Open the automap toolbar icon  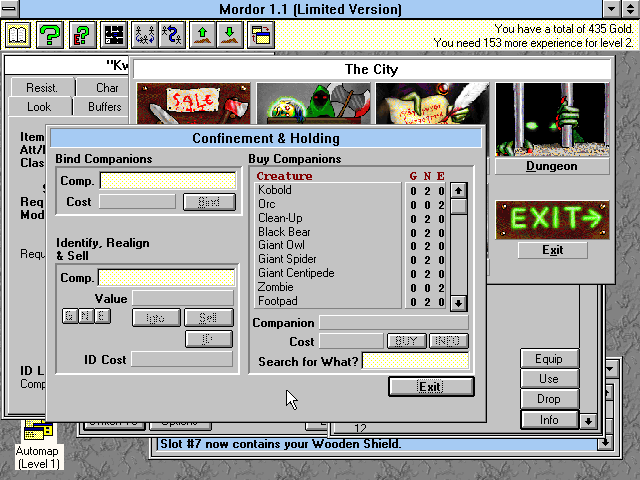point(114,35)
